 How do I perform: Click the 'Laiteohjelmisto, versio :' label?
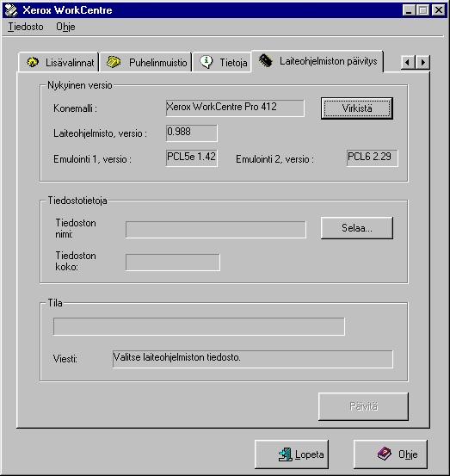click(100, 133)
